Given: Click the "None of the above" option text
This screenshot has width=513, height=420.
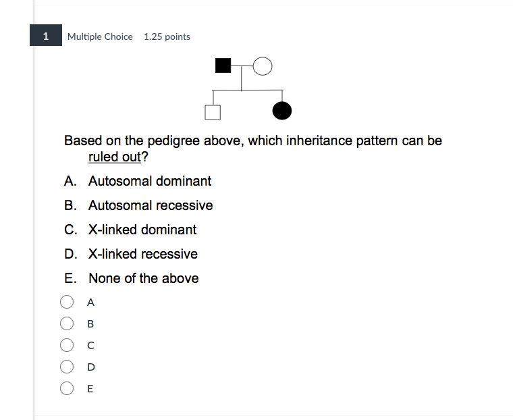Looking at the screenshot, I should coord(143,278).
